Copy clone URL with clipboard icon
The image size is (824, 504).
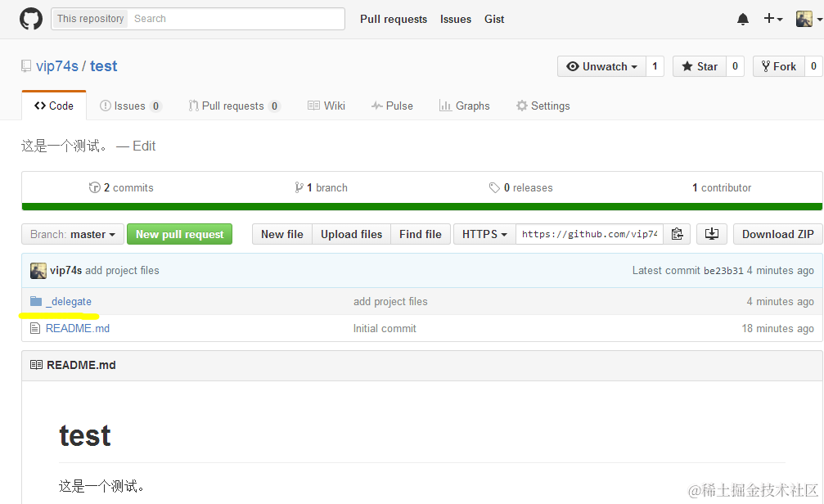point(677,234)
